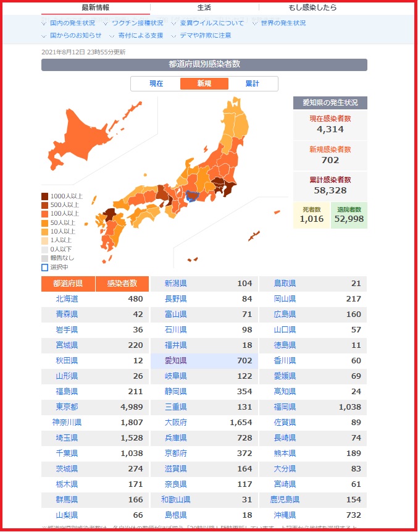Image resolution: width=418 pixels, height=532 pixels.
Task: Expand the 国内の発生状況 chevron link
Action: (x=69, y=23)
